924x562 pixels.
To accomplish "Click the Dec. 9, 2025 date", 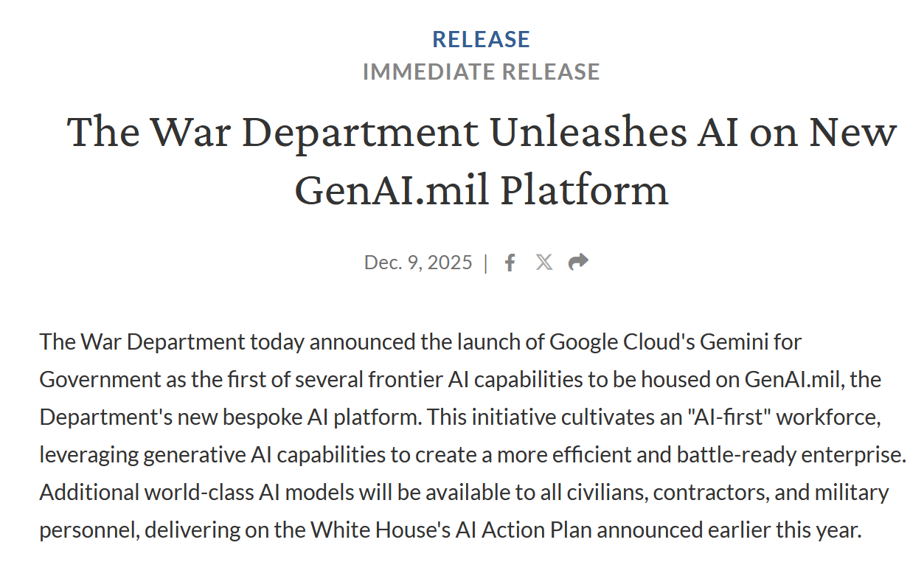I will (x=418, y=263).
